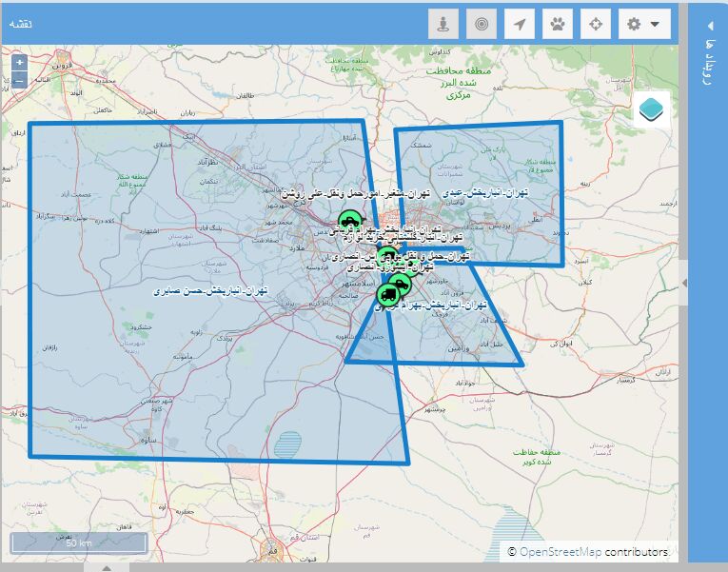Open the map layers switcher

click(x=652, y=109)
